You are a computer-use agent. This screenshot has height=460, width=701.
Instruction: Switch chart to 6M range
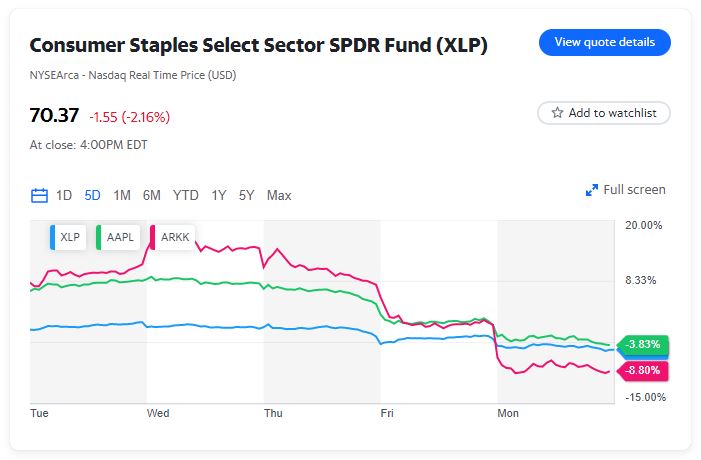click(x=152, y=195)
